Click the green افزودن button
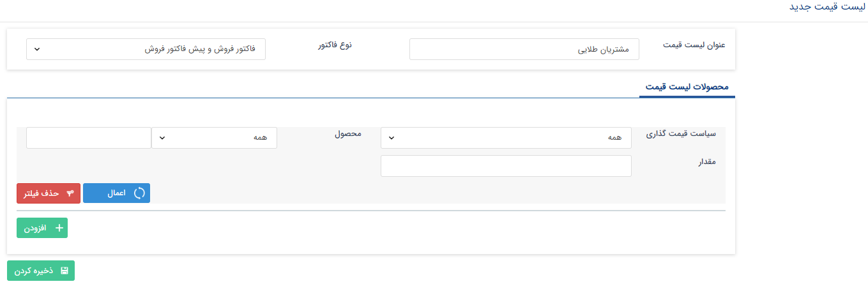The image size is (868, 284). click(x=42, y=228)
